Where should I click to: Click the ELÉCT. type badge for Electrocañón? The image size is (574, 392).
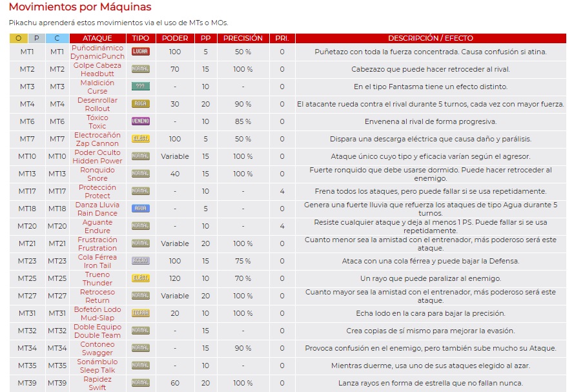(141, 139)
